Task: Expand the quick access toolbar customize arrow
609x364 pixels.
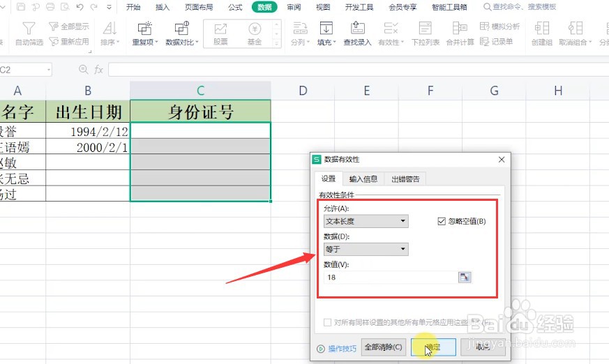Action: click(x=109, y=7)
